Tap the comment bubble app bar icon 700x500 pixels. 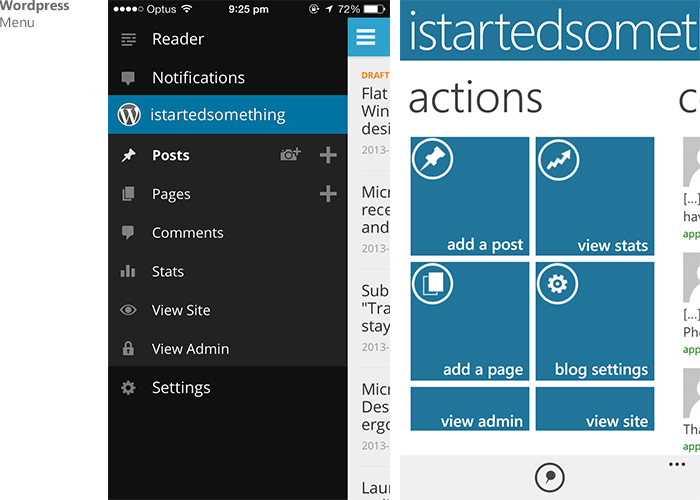tap(550, 477)
